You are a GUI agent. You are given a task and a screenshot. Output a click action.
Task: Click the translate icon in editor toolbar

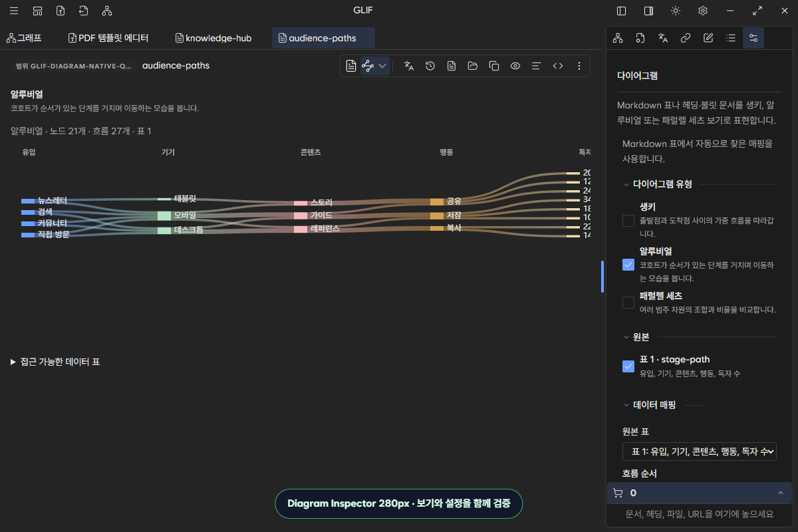[409, 66]
